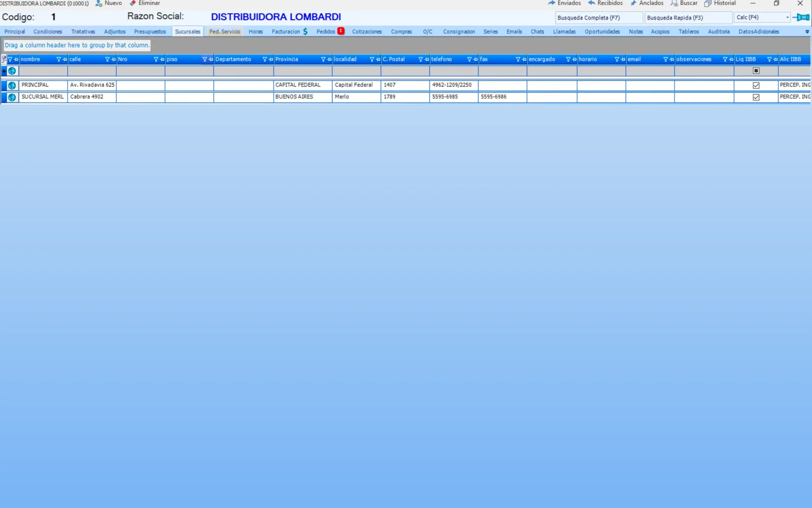Viewport: 812px width, 508px height.
Task: Click the Buscar search icon
Action: point(674,3)
